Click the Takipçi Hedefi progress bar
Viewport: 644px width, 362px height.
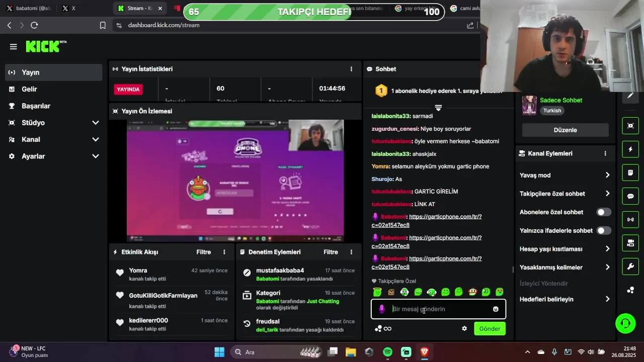click(x=313, y=12)
